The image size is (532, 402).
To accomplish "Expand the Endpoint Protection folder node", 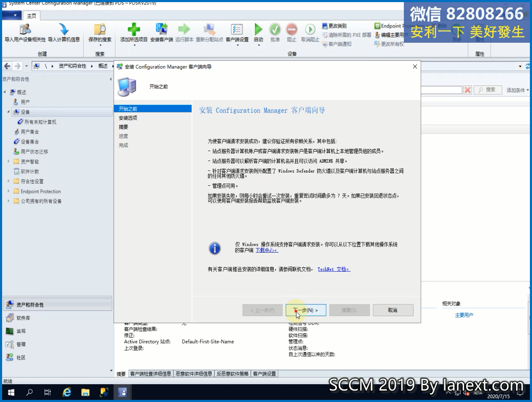I will [8, 191].
